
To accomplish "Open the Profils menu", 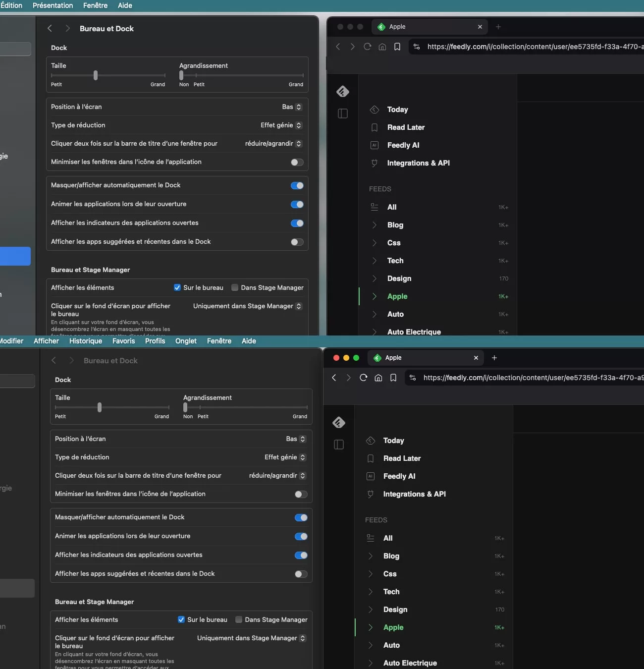I will [x=155, y=341].
